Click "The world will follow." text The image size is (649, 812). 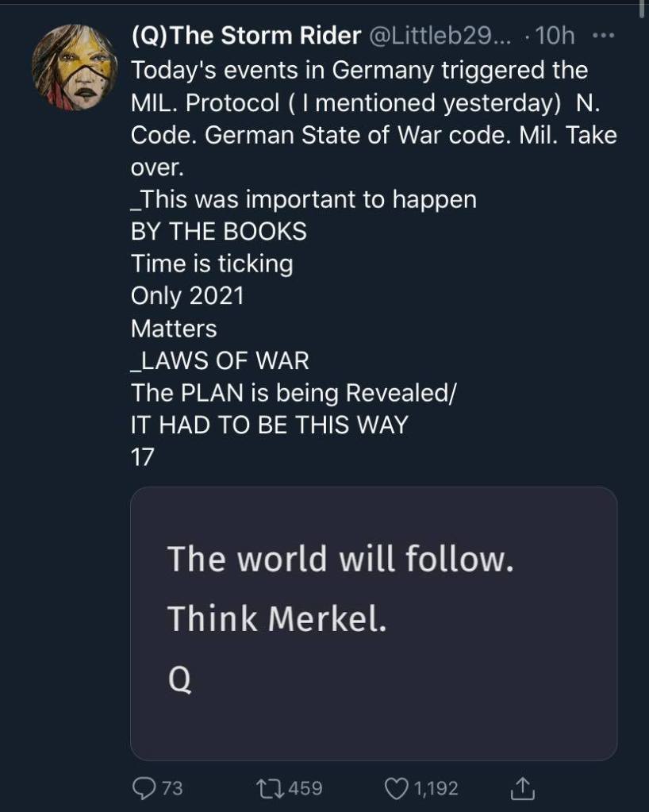click(x=340, y=560)
